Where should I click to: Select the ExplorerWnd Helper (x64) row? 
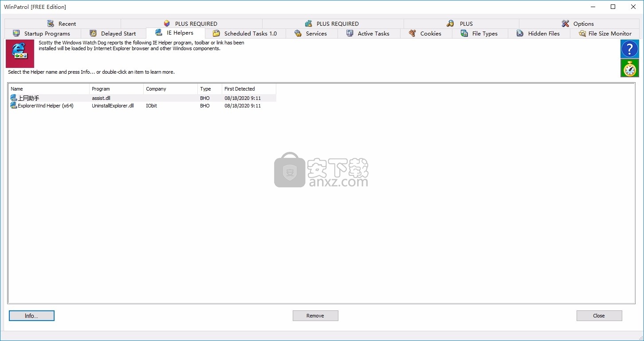[142, 106]
